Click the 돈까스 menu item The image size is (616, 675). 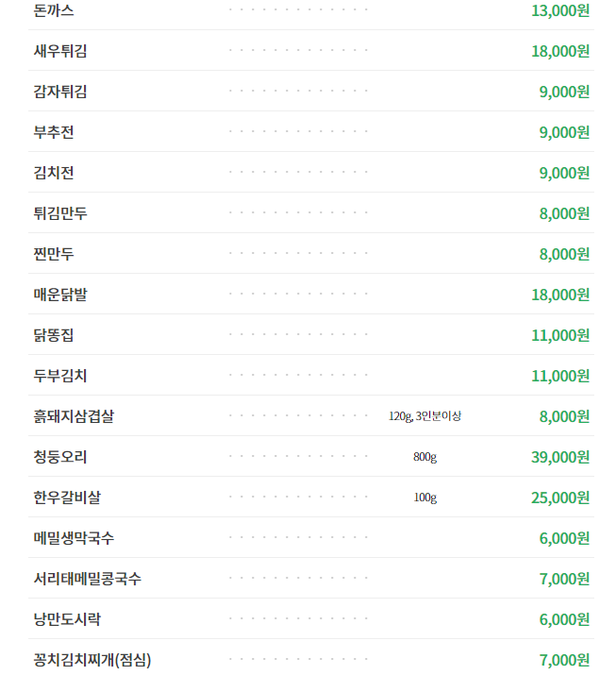[54, 10]
